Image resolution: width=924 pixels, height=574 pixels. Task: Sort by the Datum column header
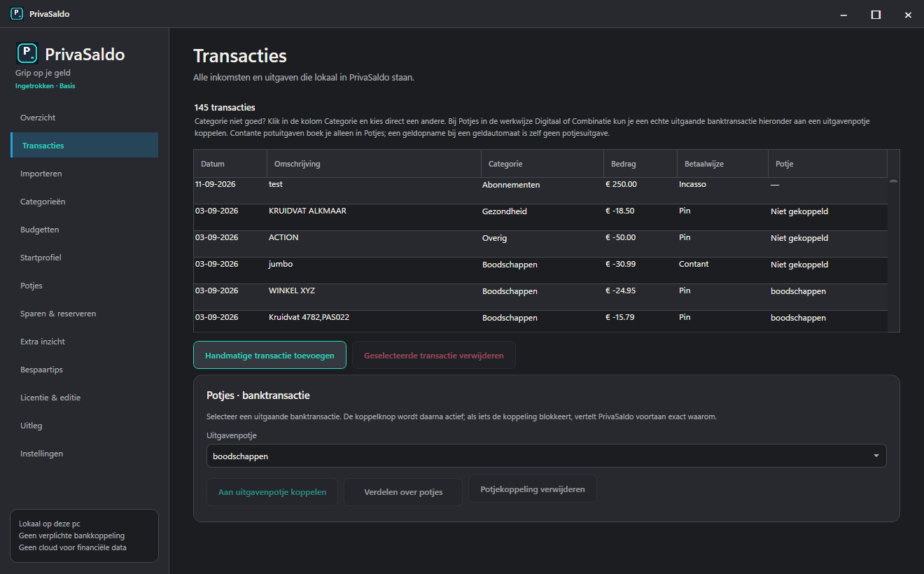pos(230,164)
